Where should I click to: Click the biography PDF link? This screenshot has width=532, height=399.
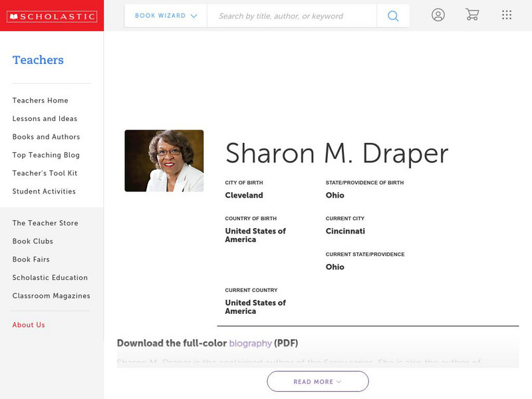coord(251,343)
